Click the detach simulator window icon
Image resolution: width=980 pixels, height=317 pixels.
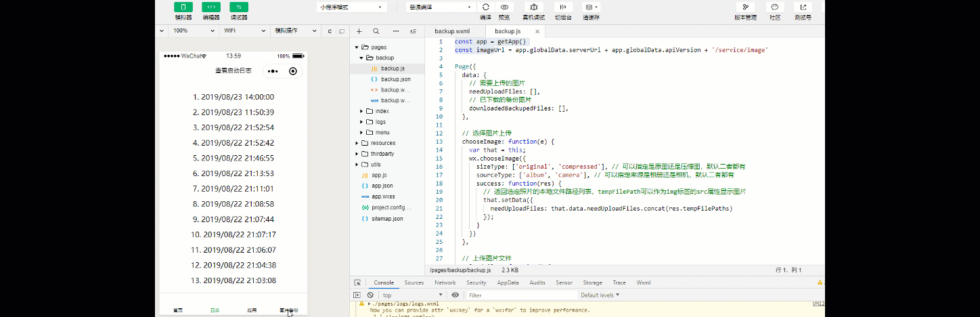pos(343,31)
